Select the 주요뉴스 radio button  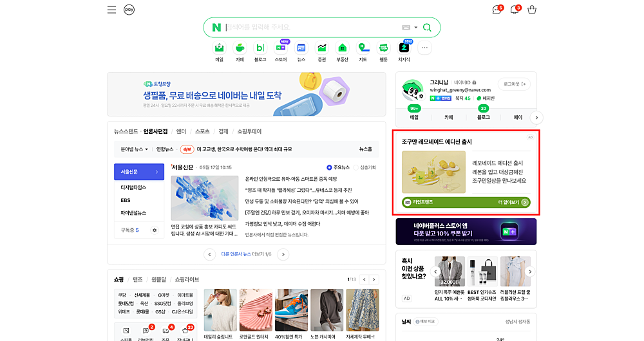click(x=329, y=167)
